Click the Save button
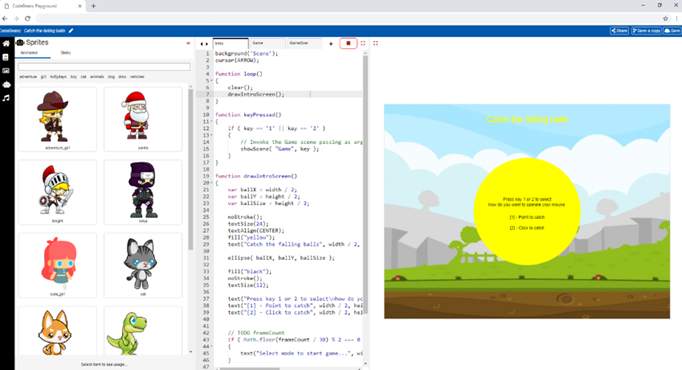The width and height of the screenshot is (682, 370). [672, 30]
